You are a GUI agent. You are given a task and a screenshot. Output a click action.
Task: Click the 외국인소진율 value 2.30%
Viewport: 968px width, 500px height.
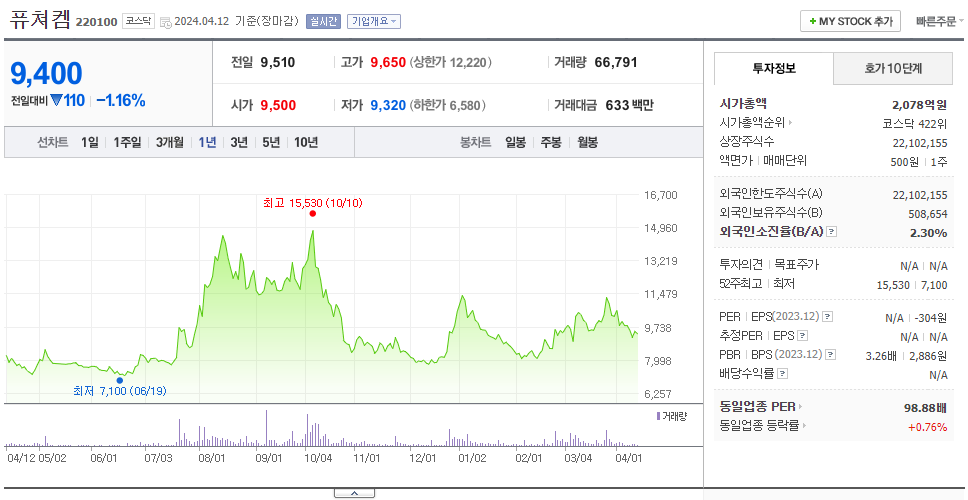(x=928, y=233)
